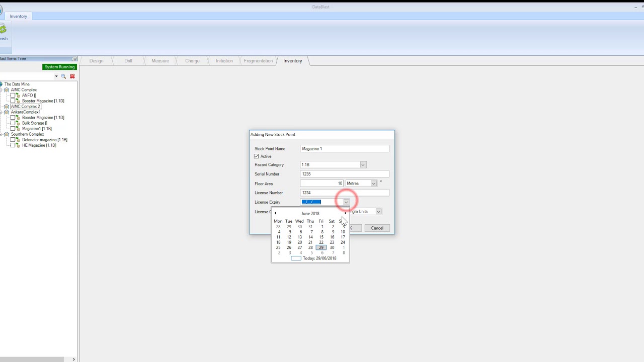Select highlighted date 29 of June
The image size is (644, 362).
pos(321,247)
